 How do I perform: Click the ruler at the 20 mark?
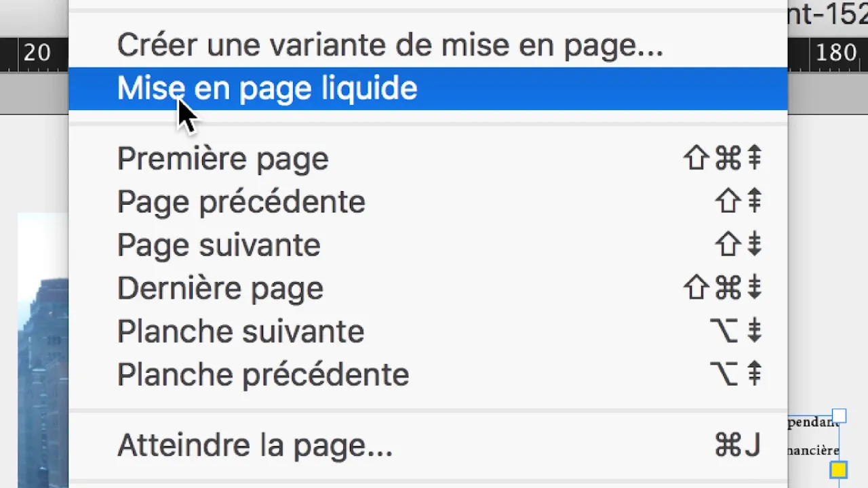[37, 53]
